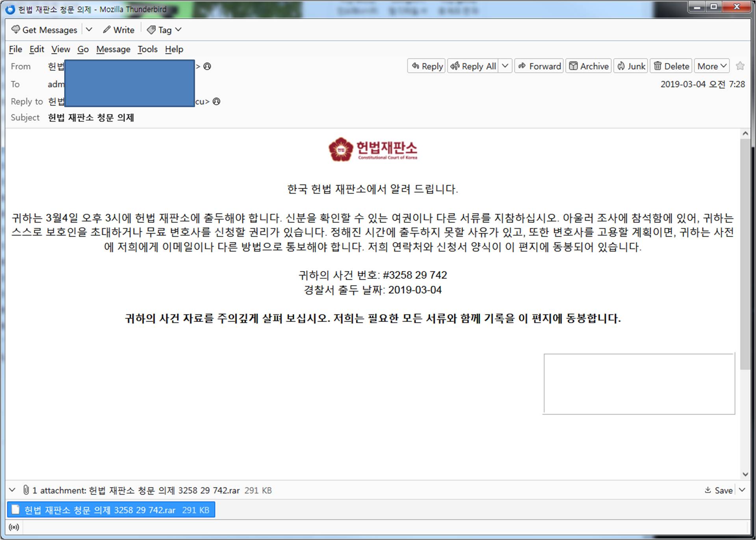The width and height of the screenshot is (756, 540).
Task: Write a new message
Action: point(119,30)
